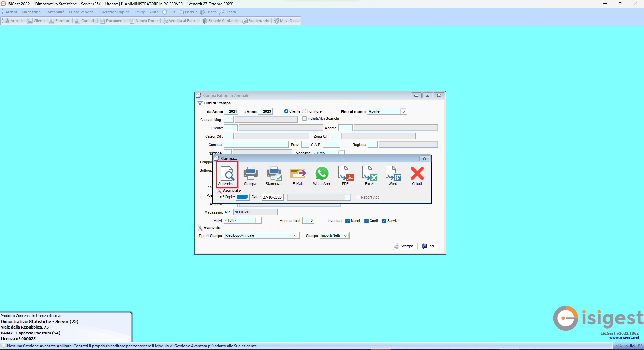The image size is (644, 350).
Task: Click the Stampa printer icon in dialog
Action: [x=250, y=175]
